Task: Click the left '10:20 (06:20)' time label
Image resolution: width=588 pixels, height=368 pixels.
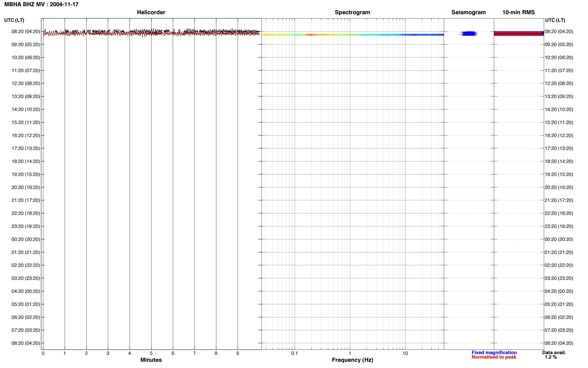Action: [x=26, y=57]
